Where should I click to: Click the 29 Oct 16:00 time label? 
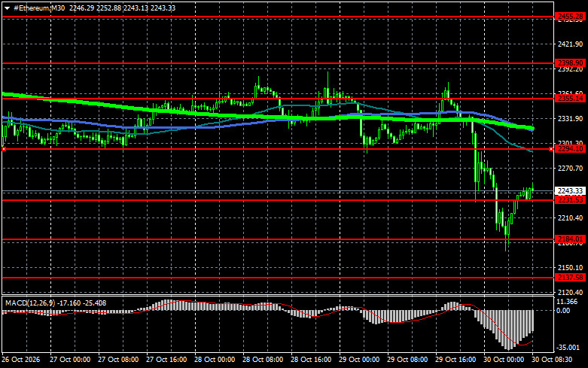[455, 360]
